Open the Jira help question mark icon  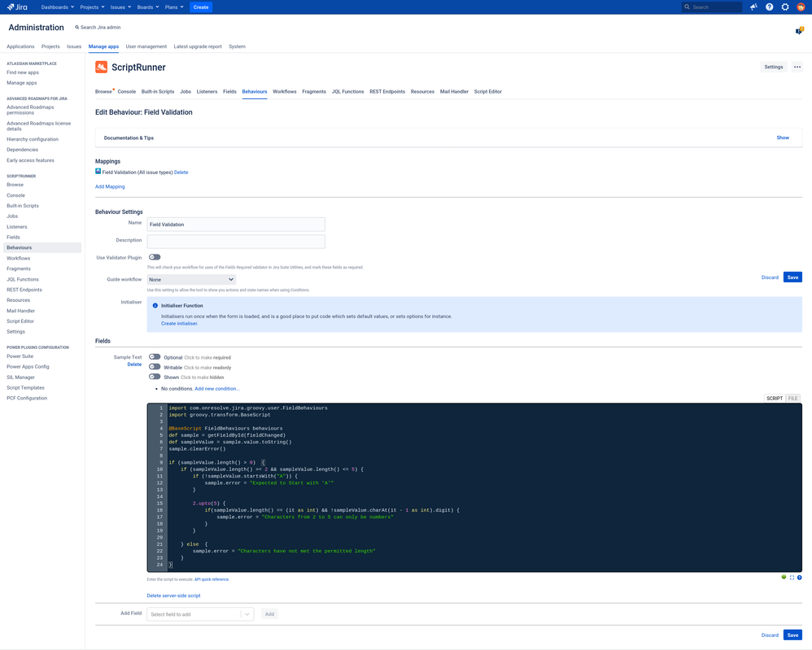click(x=768, y=7)
